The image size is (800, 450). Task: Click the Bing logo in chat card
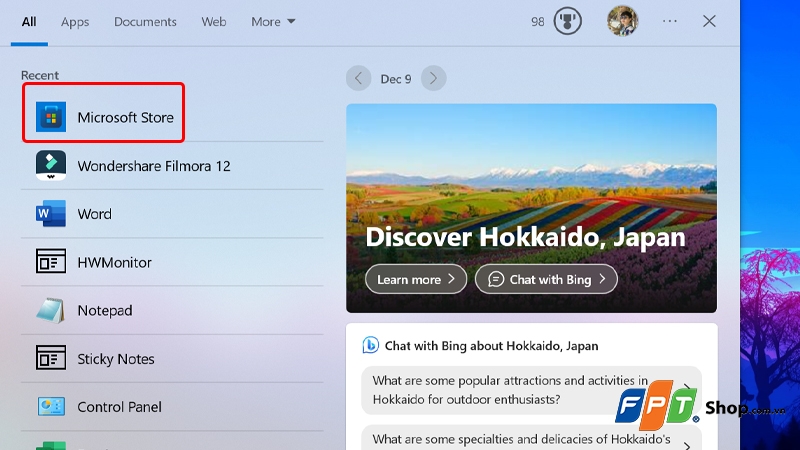coord(370,345)
